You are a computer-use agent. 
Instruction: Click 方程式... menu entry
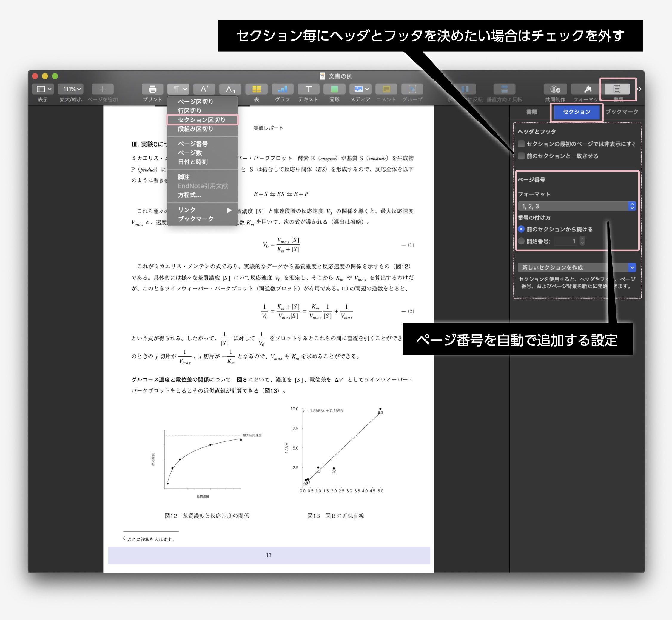189,195
